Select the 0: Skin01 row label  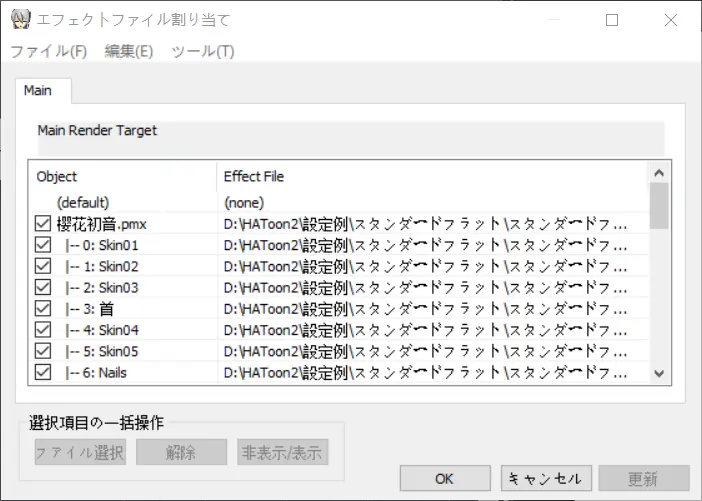pos(102,245)
